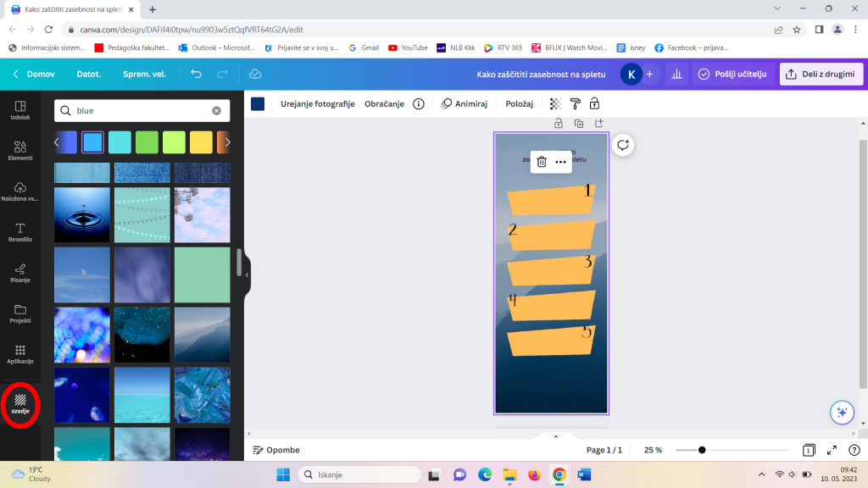
Task: Open Windows Start menu
Action: [x=283, y=474]
